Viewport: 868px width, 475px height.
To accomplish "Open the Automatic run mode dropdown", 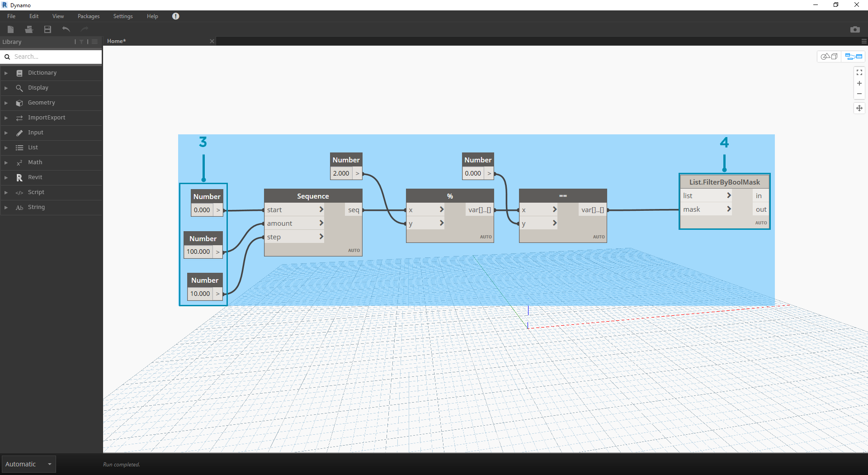I will [28, 464].
